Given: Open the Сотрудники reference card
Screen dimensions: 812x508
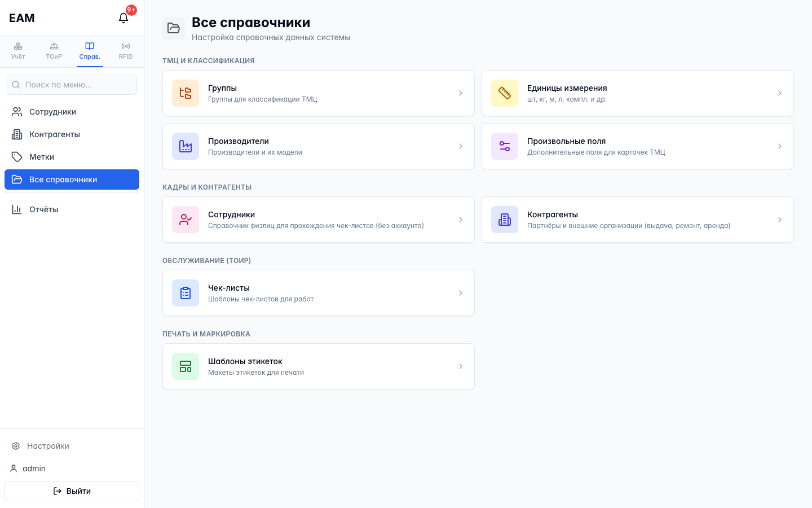Looking at the screenshot, I should coord(319,220).
